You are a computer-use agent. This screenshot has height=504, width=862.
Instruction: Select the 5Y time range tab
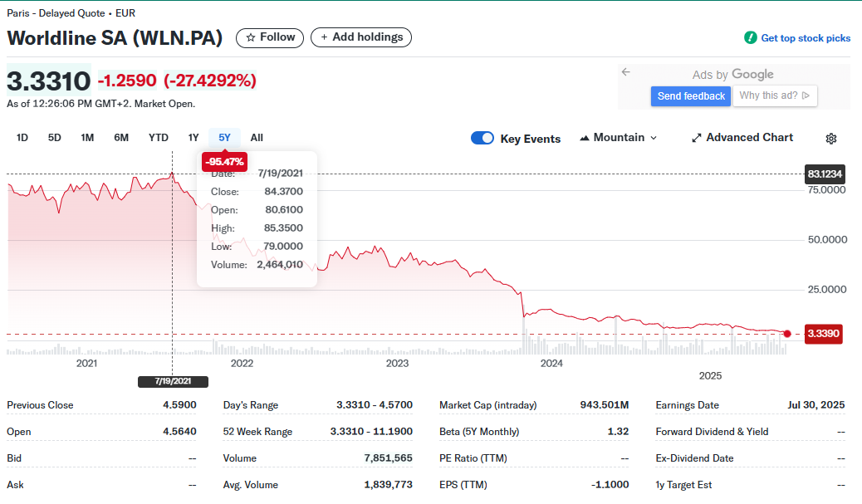[224, 137]
